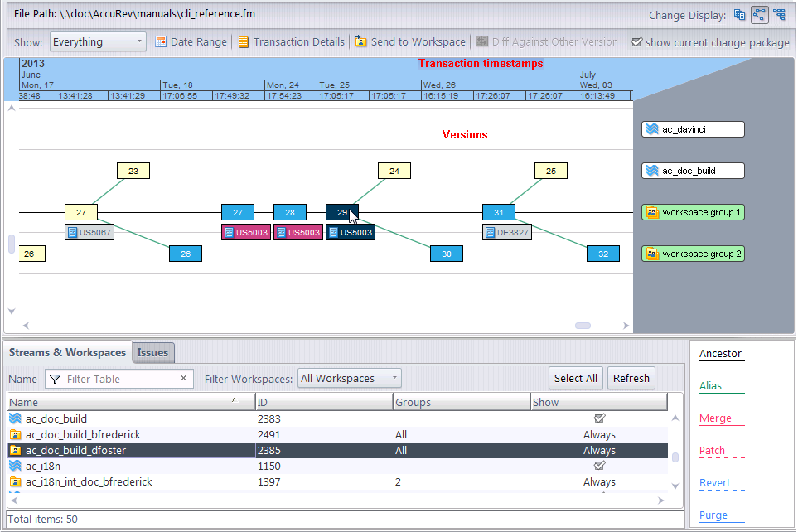Switch to the Issues tab
The width and height of the screenshot is (798, 532).
(x=152, y=353)
